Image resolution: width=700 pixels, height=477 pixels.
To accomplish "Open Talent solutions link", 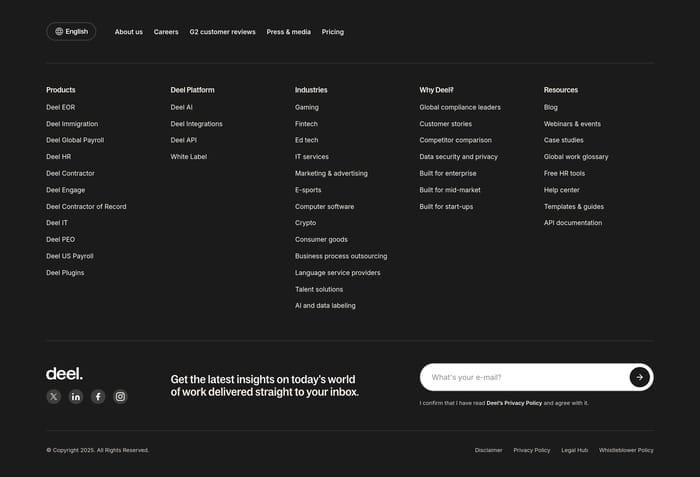I will [x=319, y=289].
